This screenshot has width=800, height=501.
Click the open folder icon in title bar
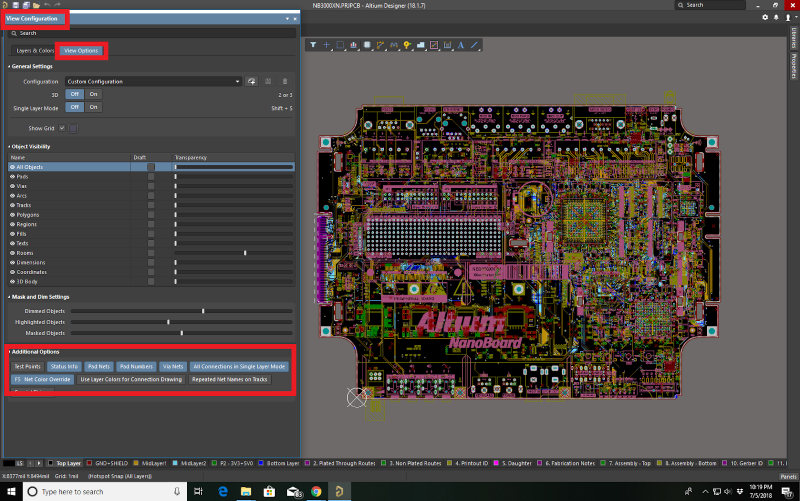click(37, 5)
